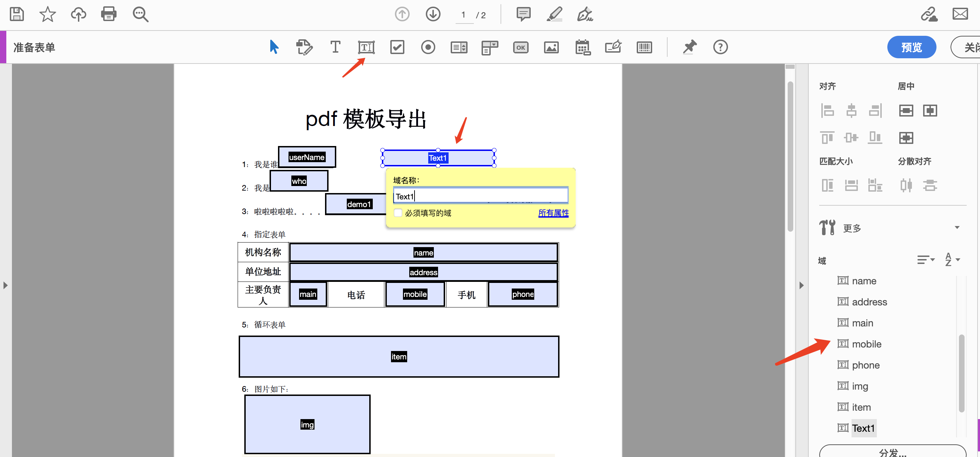
Task: Add a checkbox form field
Action: tap(397, 47)
